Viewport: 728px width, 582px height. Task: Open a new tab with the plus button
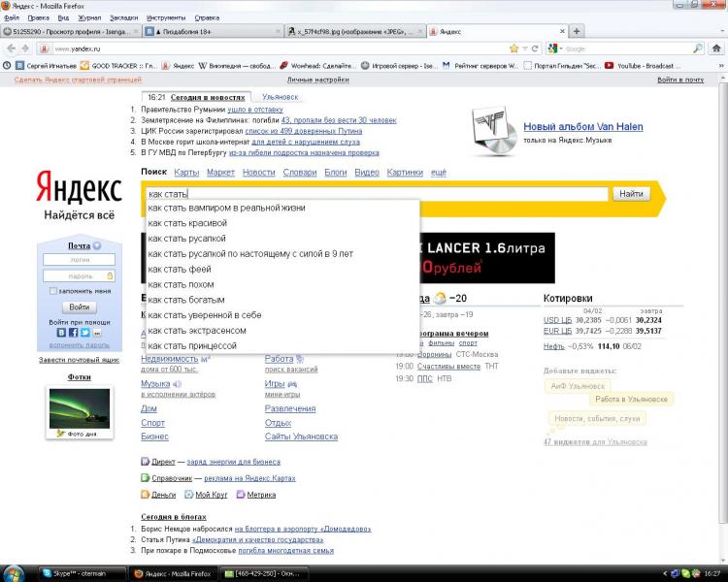click(577, 31)
